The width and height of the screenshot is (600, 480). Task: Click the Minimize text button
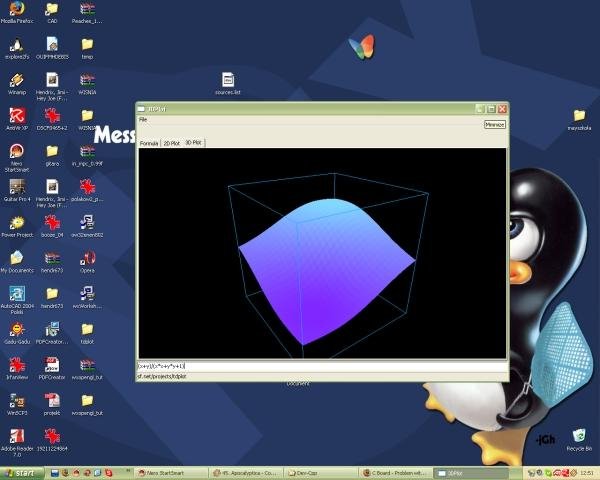tap(494, 125)
